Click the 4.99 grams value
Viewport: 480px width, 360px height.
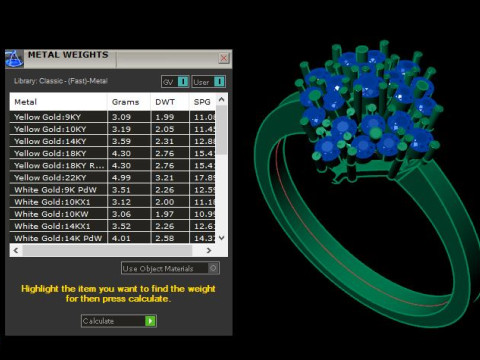121,178
